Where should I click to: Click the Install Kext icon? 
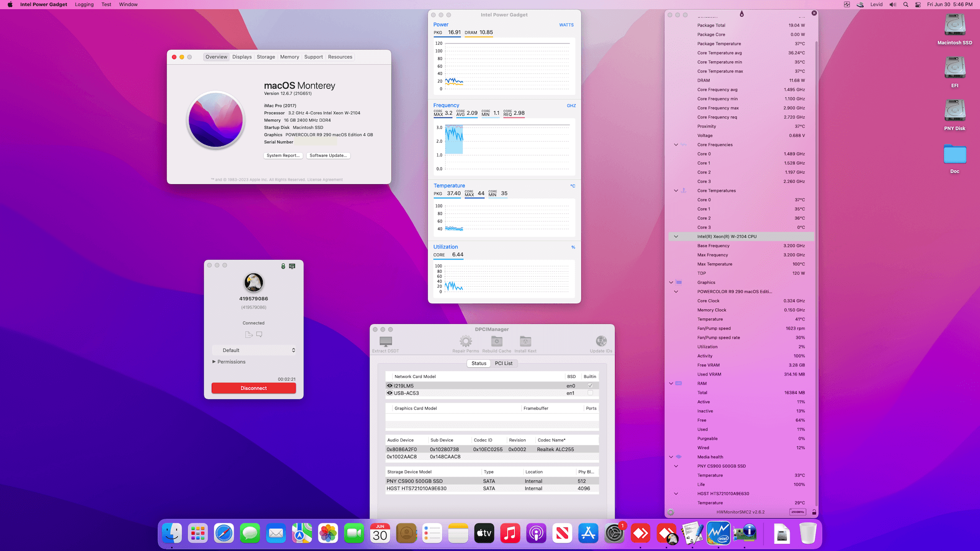[525, 341]
